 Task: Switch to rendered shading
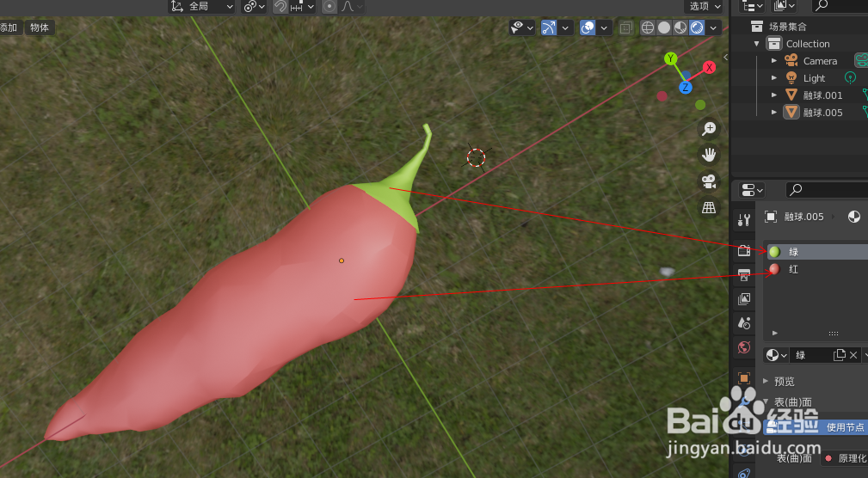coord(697,28)
